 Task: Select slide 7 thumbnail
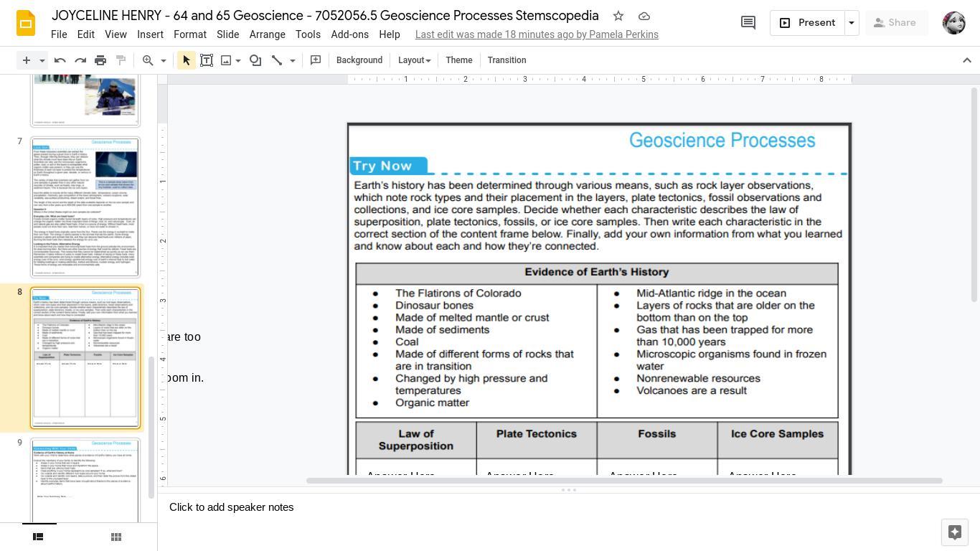coord(85,207)
